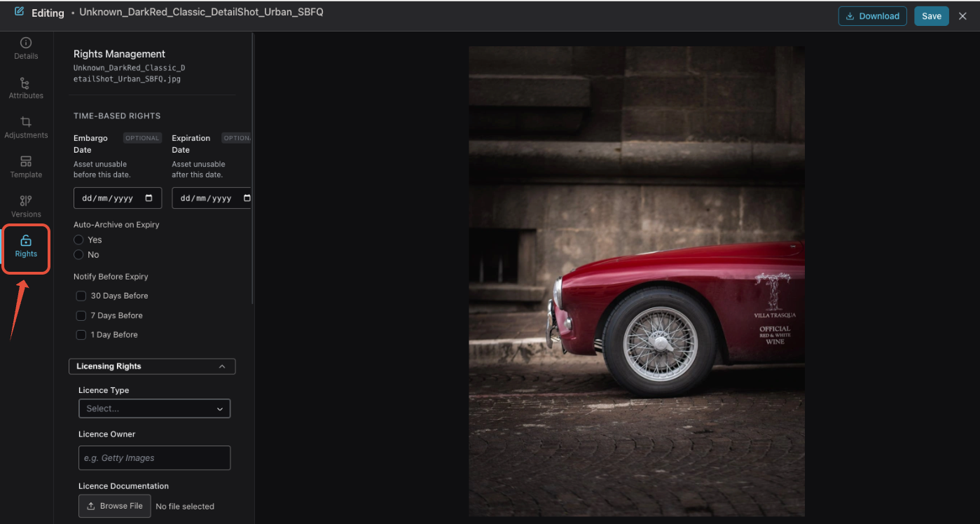Image resolution: width=980 pixels, height=524 pixels.
Task: Save the asset changes
Action: pyautogui.click(x=932, y=16)
